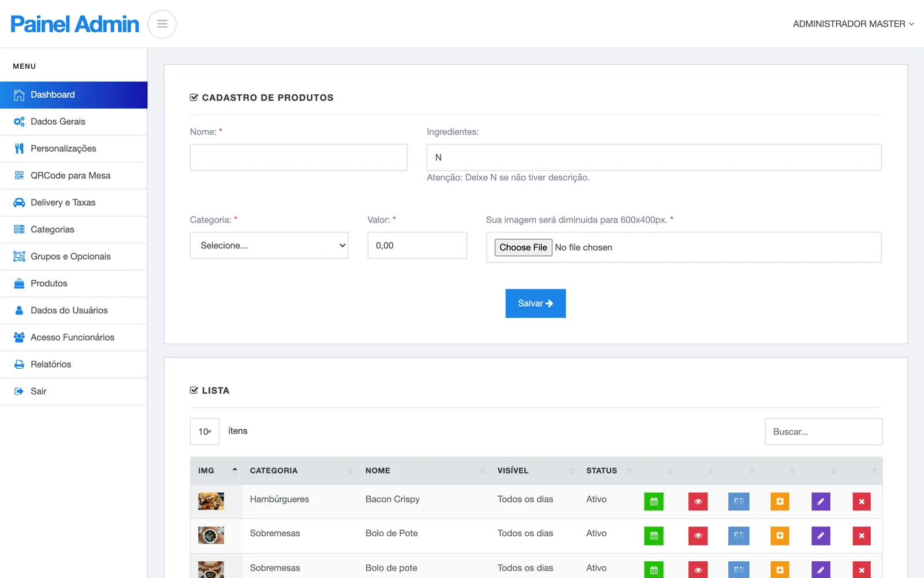Focus the Nome input field

pyautogui.click(x=299, y=157)
